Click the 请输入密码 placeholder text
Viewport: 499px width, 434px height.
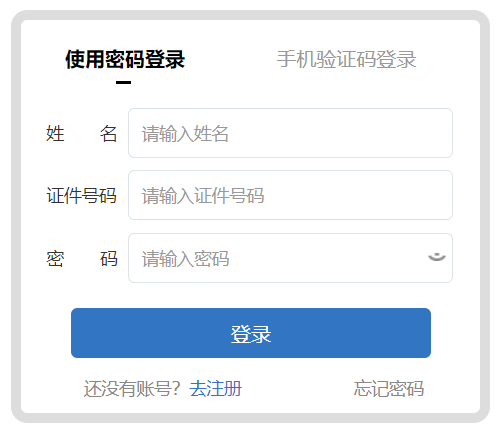pos(185,259)
